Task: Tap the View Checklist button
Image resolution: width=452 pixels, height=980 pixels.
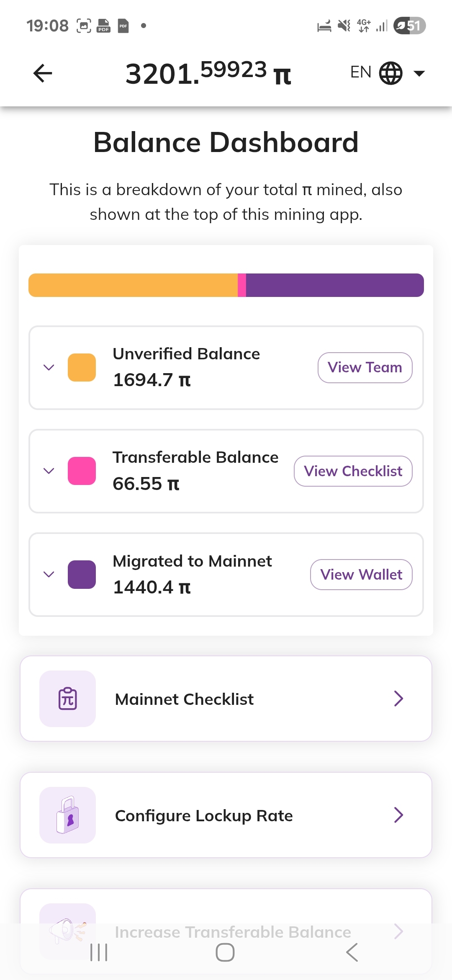Action: 353,471
